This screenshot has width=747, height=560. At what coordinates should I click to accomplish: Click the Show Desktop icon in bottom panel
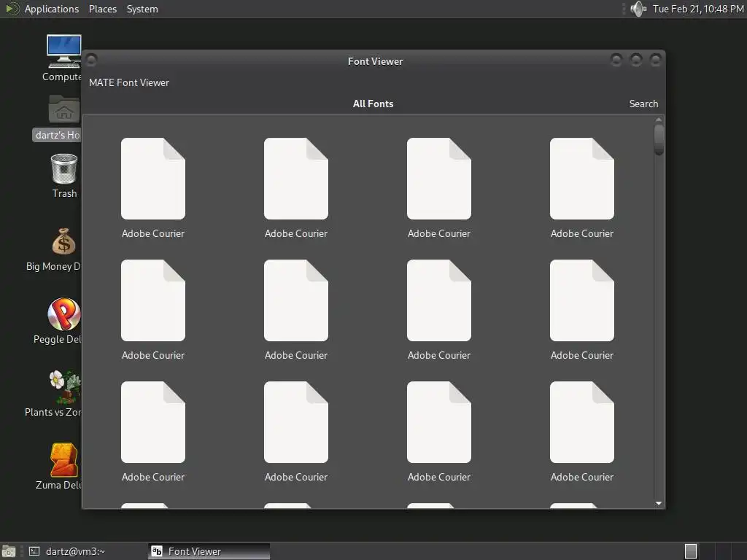[x=9, y=551]
